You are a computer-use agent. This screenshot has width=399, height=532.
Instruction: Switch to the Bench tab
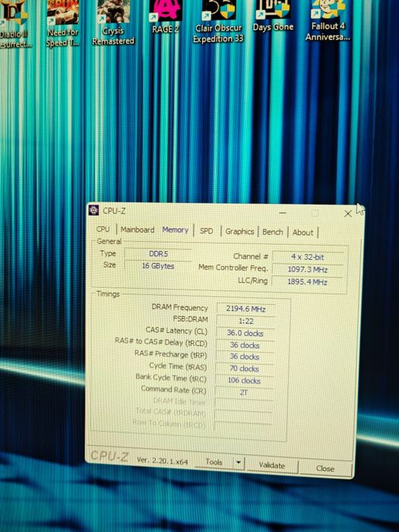pyautogui.click(x=272, y=232)
